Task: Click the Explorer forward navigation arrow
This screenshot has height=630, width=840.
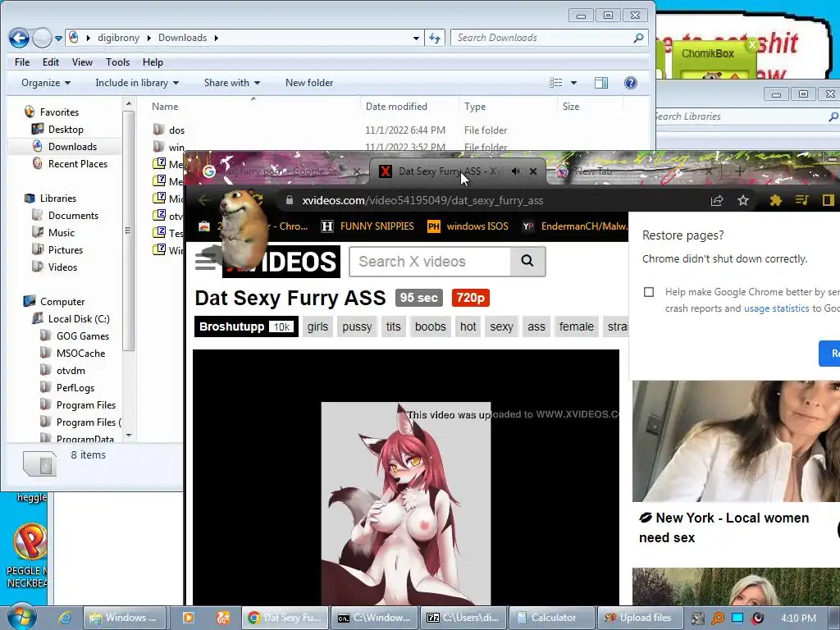Action: pos(43,38)
